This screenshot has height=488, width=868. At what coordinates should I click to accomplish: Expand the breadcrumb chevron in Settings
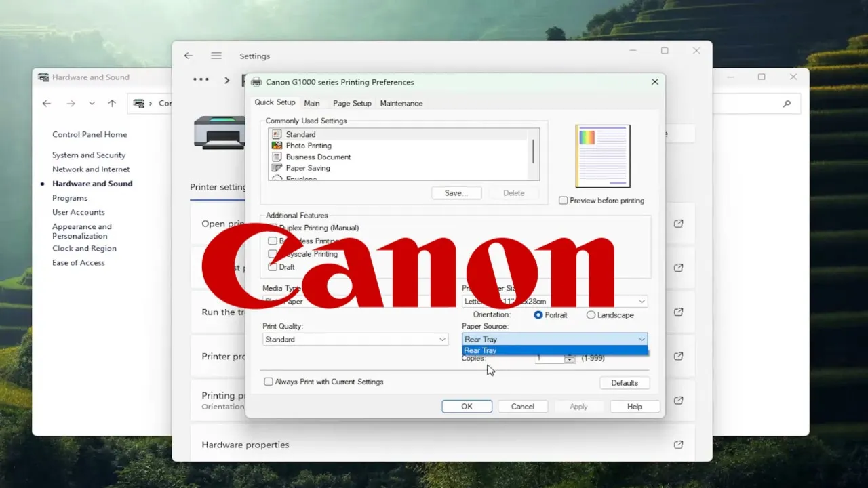coord(227,80)
